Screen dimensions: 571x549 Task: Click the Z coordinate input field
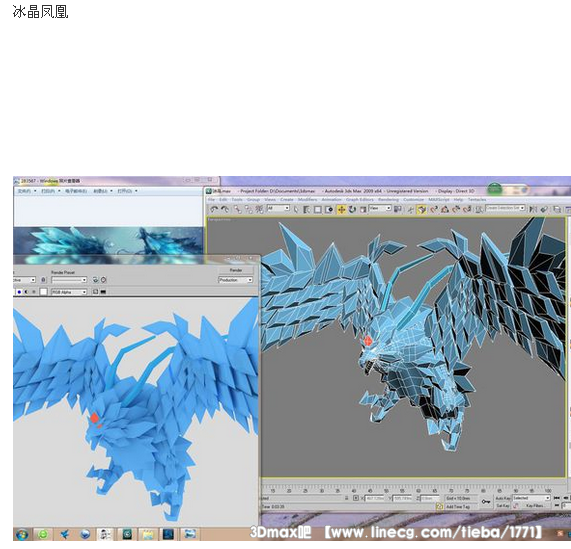coord(430,498)
